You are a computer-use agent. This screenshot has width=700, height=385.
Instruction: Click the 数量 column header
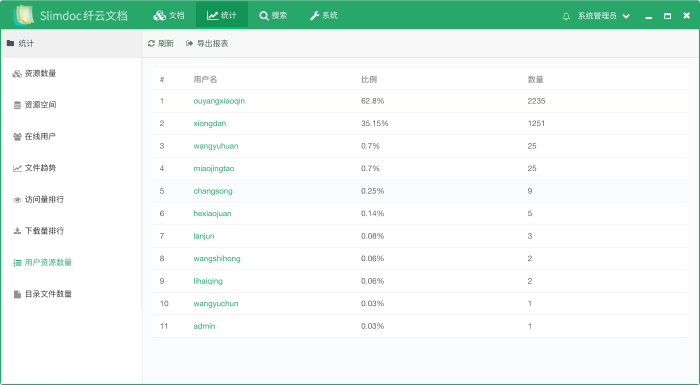coord(535,80)
